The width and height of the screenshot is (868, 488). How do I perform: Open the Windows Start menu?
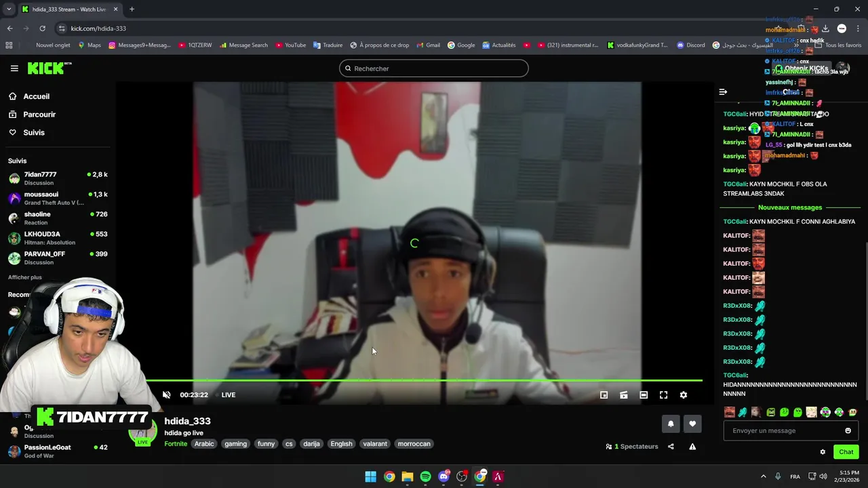(371, 476)
